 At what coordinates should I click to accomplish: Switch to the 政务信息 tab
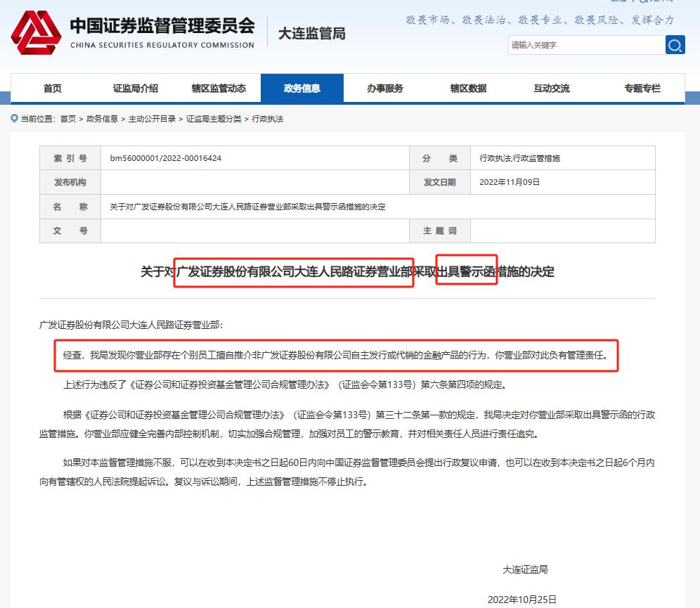coord(302,88)
